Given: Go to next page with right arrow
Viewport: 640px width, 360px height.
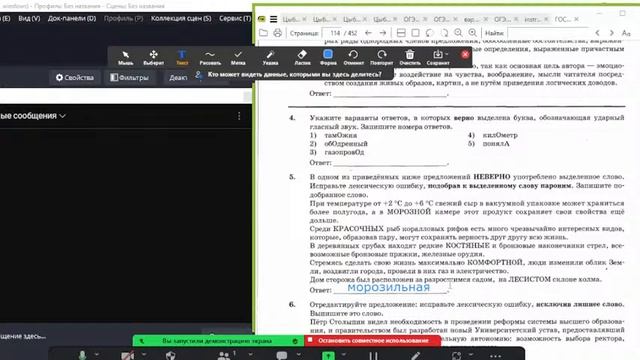Looking at the screenshot, I should click(x=382, y=33).
